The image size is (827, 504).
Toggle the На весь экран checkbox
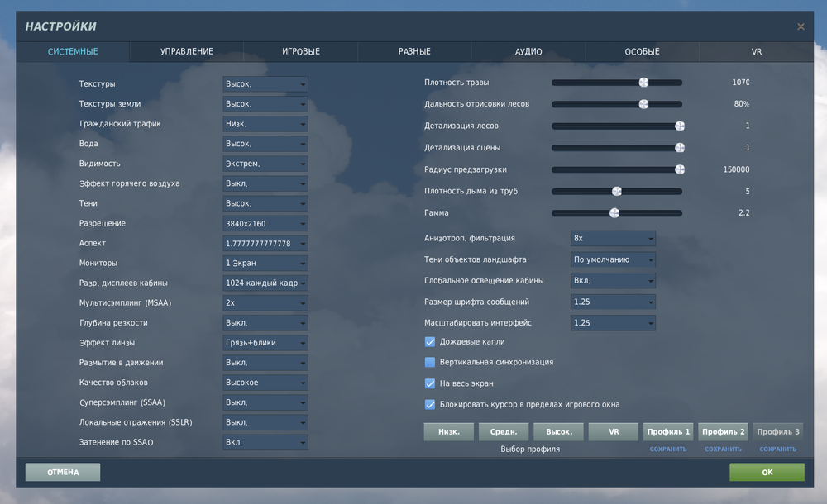click(430, 383)
